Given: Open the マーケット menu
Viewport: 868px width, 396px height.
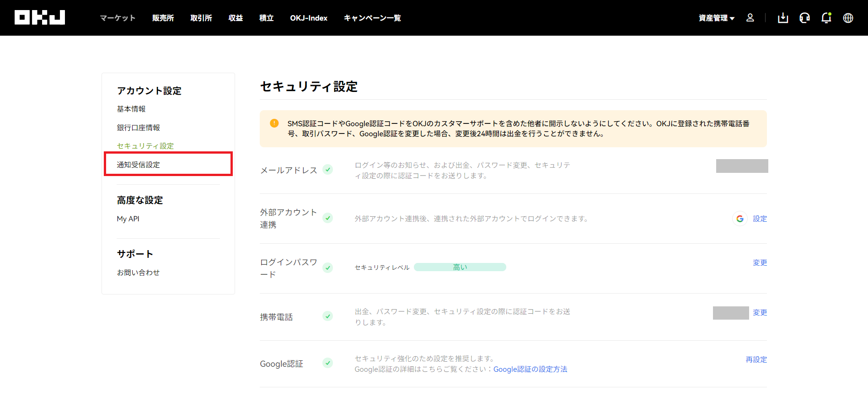Looking at the screenshot, I should coord(118,18).
